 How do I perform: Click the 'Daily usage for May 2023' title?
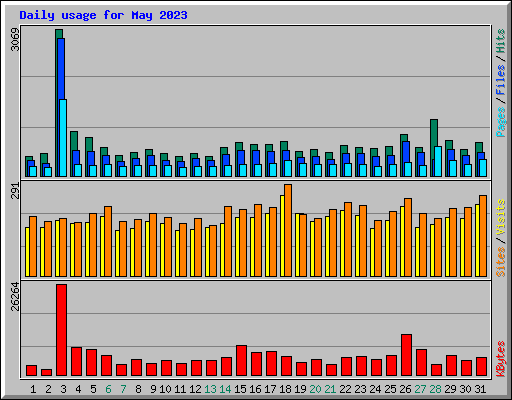(x=103, y=15)
